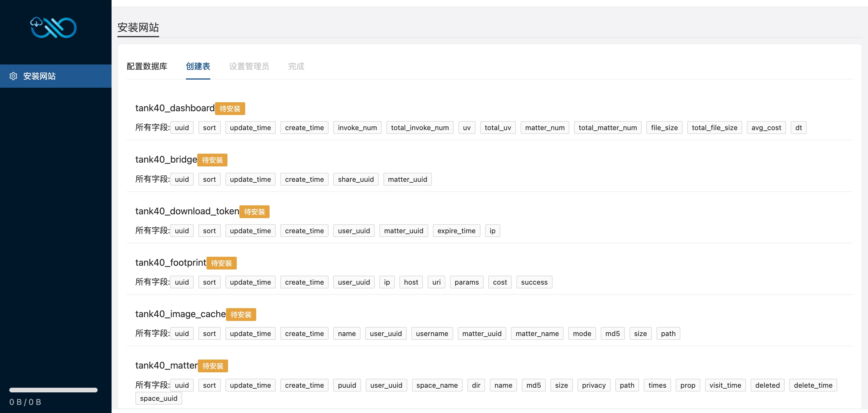
Task: Click the storage usage progress bar
Action: (x=53, y=390)
